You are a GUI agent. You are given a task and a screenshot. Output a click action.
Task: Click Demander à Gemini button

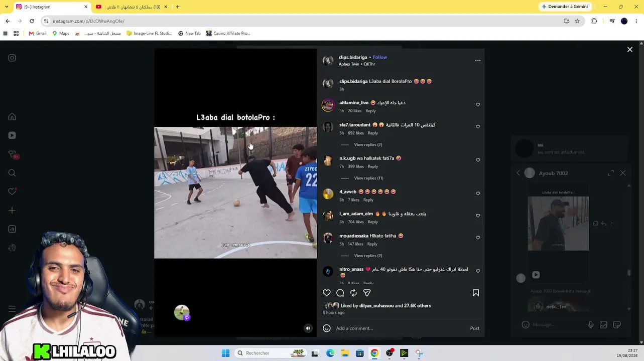click(x=565, y=7)
